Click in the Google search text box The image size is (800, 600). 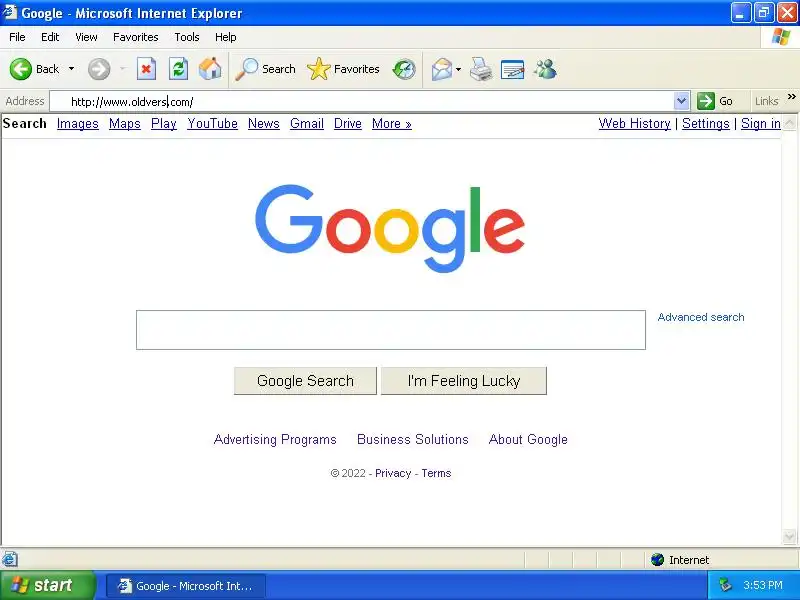391,330
